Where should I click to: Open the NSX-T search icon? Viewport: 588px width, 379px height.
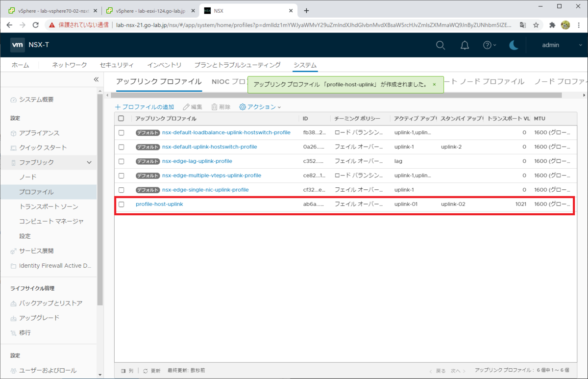coord(441,45)
